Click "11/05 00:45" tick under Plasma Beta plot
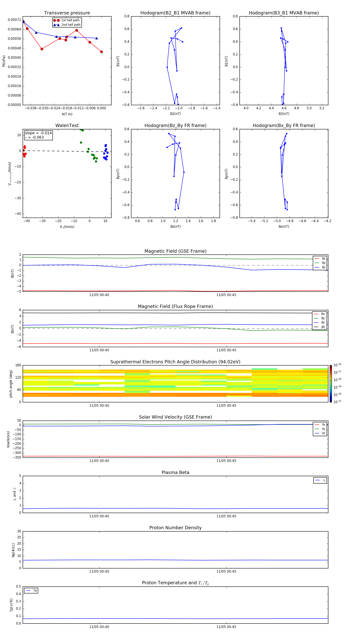The image size is (351, 644). point(226,516)
